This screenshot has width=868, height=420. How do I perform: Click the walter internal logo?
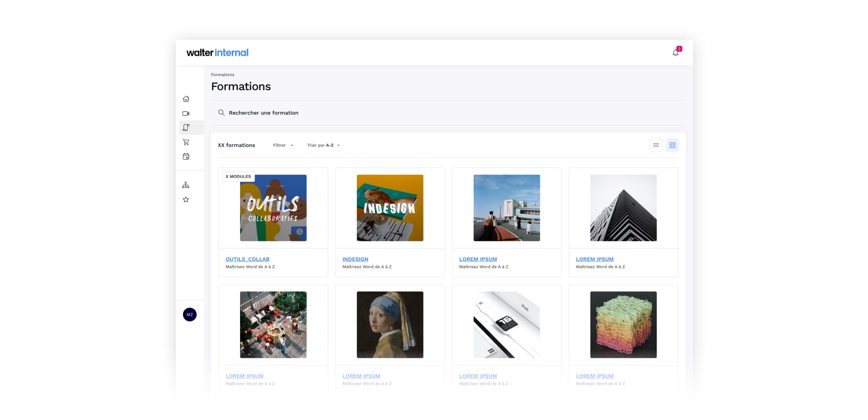(217, 52)
